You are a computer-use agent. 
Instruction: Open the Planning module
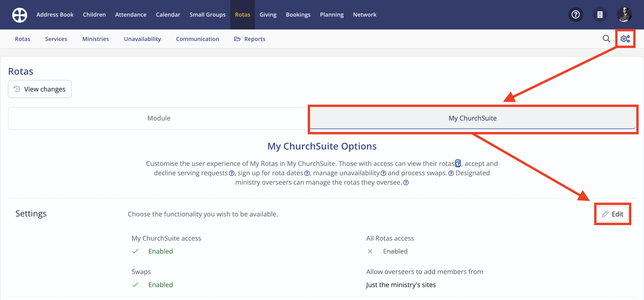332,15
